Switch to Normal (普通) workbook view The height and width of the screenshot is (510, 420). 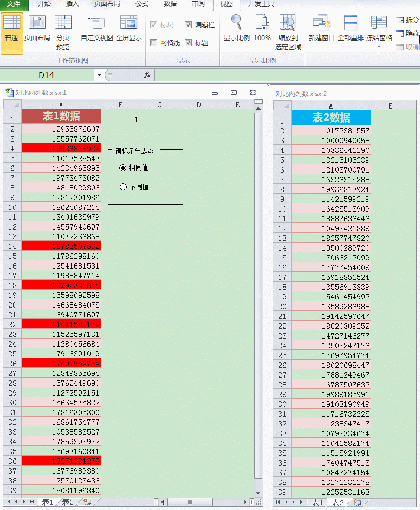click(12, 33)
